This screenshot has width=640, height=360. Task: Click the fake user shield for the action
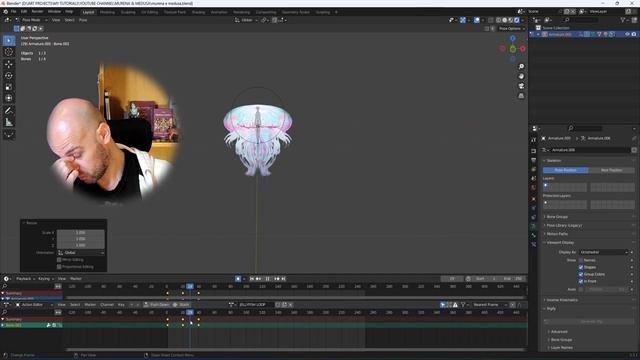pos(278,305)
